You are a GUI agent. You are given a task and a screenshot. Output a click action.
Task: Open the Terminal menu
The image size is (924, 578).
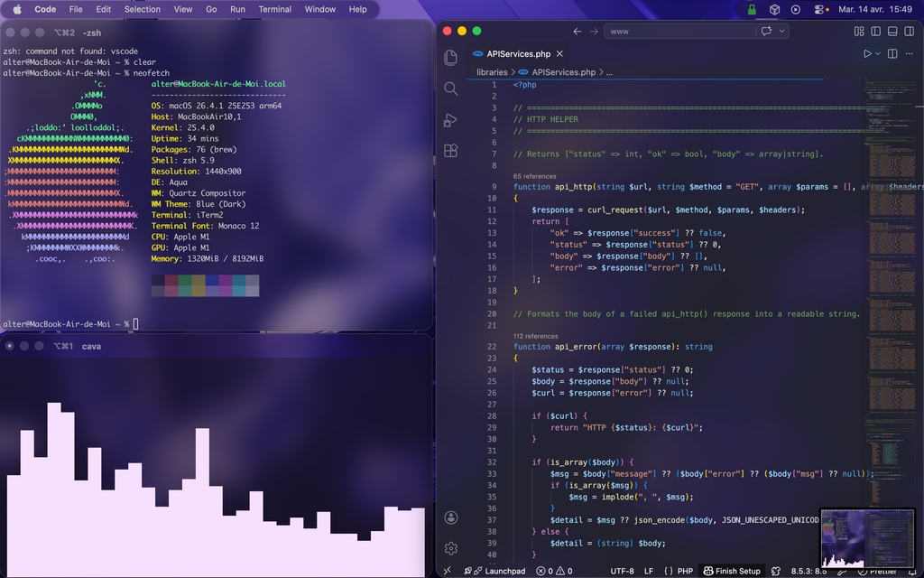click(274, 9)
